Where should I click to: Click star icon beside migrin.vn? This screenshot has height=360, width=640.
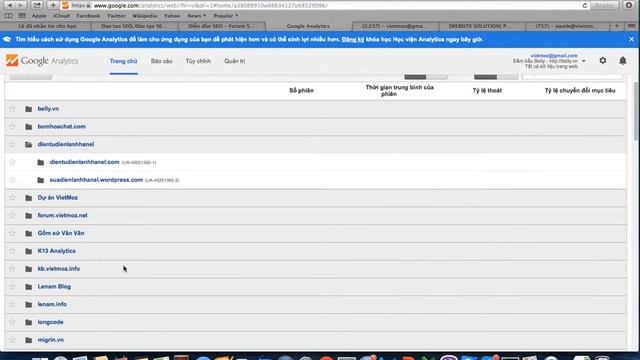coord(12,340)
